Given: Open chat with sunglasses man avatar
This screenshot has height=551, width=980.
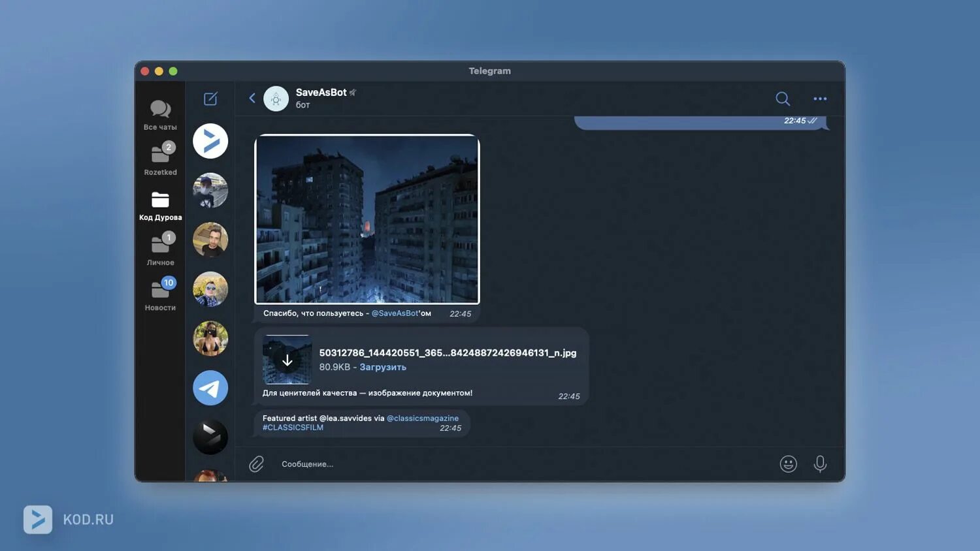Looking at the screenshot, I should point(210,289).
